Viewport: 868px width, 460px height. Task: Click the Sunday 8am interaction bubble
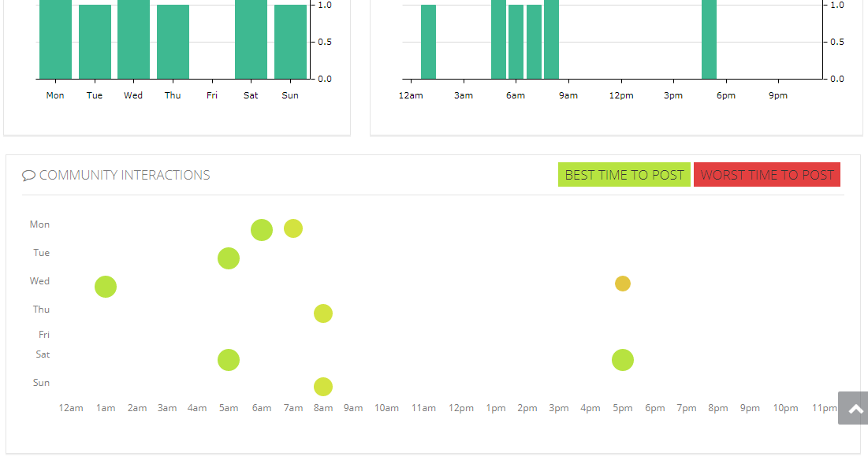[x=323, y=387]
